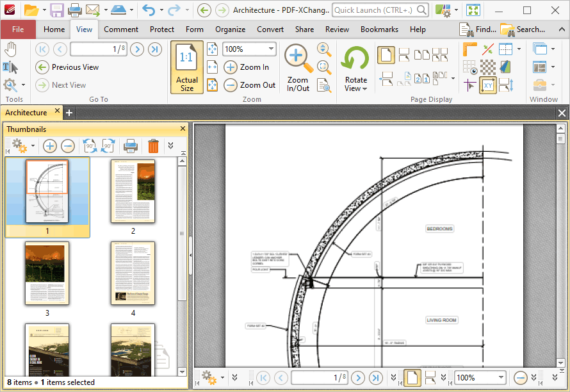Open the File menu

(18, 29)
